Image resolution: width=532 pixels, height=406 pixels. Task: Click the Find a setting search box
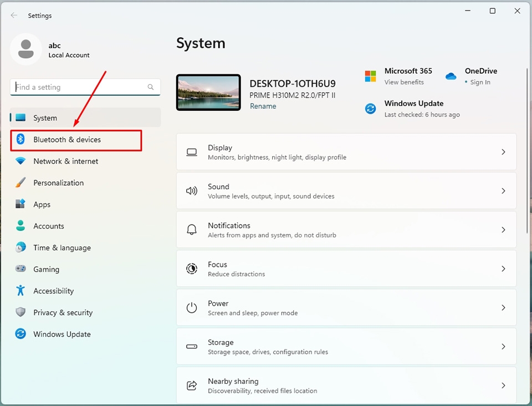coord(85,87)
